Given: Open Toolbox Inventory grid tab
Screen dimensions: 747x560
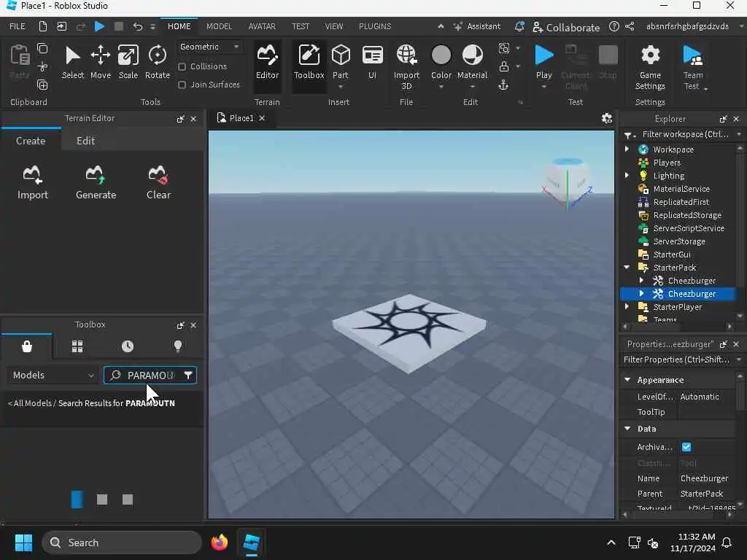Looking at the screenshot, I should click(x=77, y=346).
